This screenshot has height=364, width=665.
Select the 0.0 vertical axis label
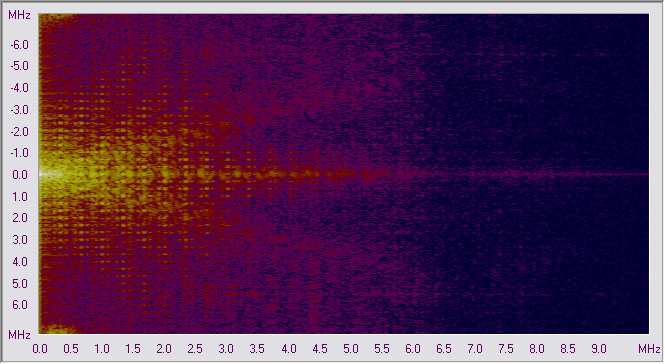coord(20,175)
